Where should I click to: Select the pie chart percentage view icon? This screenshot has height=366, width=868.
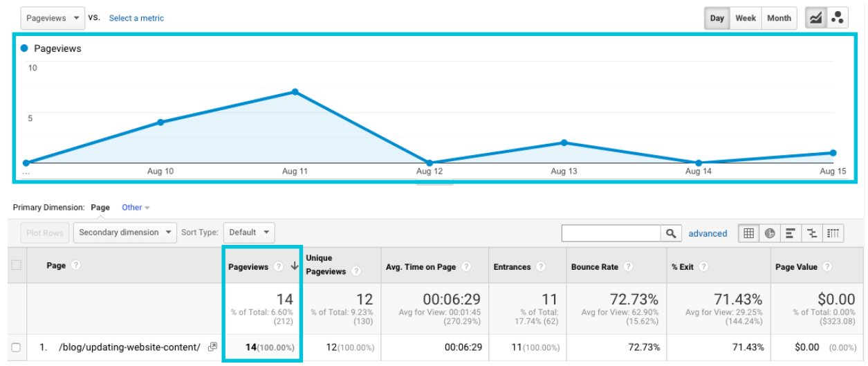[x=768, y=234]
